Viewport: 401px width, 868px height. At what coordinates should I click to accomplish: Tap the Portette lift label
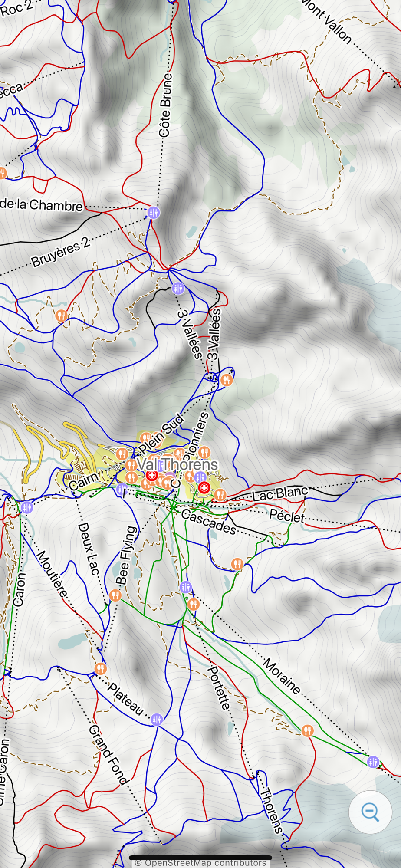pos(219,688)
